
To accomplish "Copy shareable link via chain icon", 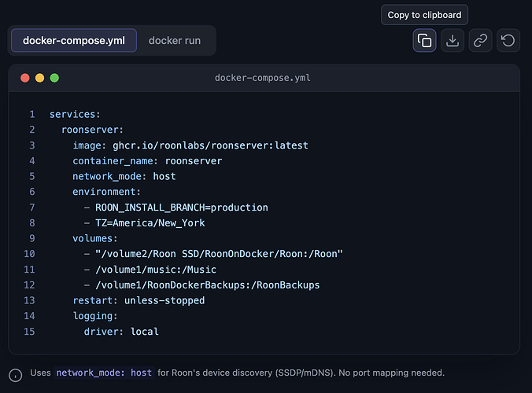I will tap(480, 41).
